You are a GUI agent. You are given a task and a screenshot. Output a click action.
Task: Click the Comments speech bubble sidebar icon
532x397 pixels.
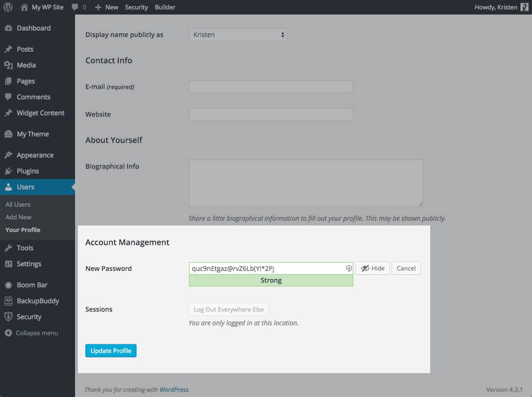coord(8,97)
